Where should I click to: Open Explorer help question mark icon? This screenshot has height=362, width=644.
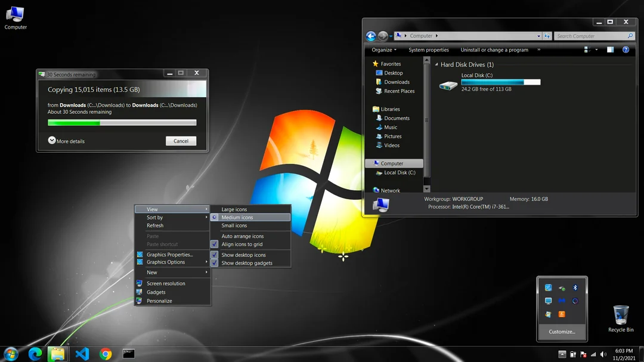pos(626,49)
